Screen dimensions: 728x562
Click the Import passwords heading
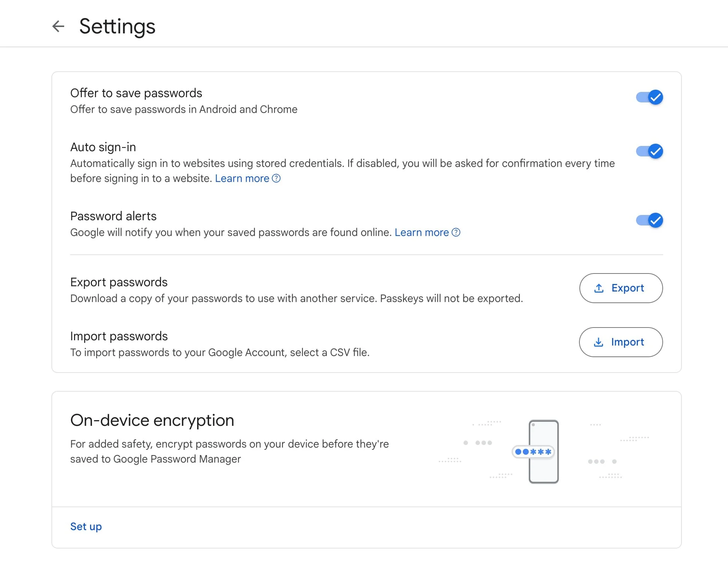tap(119, 336)
